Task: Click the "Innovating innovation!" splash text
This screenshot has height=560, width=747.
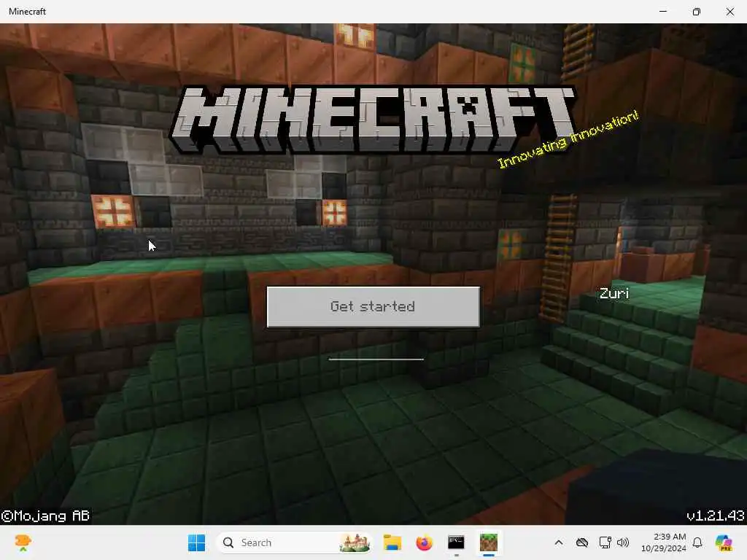Action: click(x=568, y=139)
